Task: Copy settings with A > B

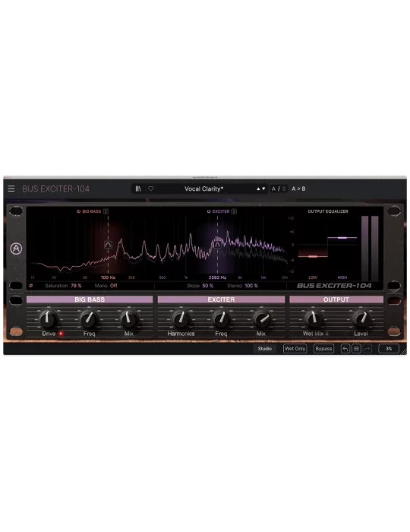Action: pyautogui.click(x=298, y=188)
